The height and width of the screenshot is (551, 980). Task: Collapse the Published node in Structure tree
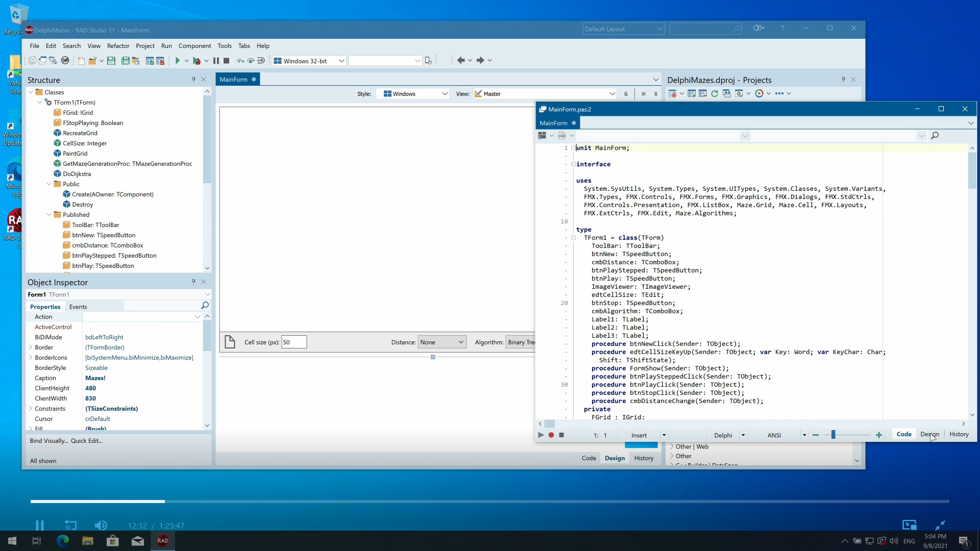[x=49, y=215]
